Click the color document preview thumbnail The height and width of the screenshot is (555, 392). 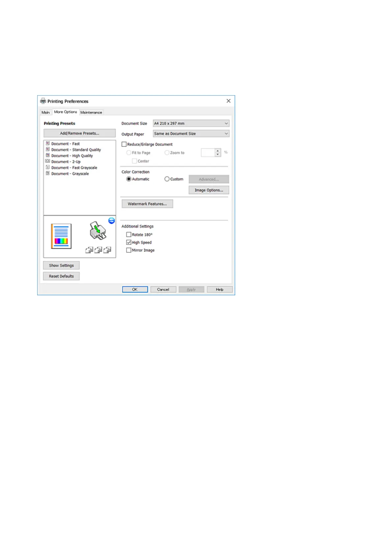(x=61, y=236)
